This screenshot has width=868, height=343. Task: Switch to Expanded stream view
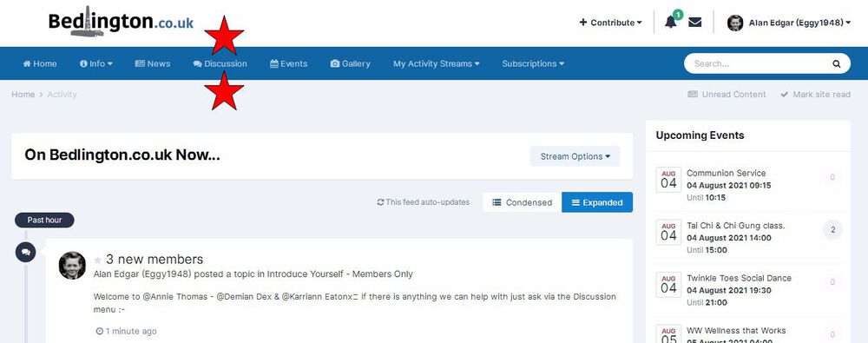click(597, 202)
